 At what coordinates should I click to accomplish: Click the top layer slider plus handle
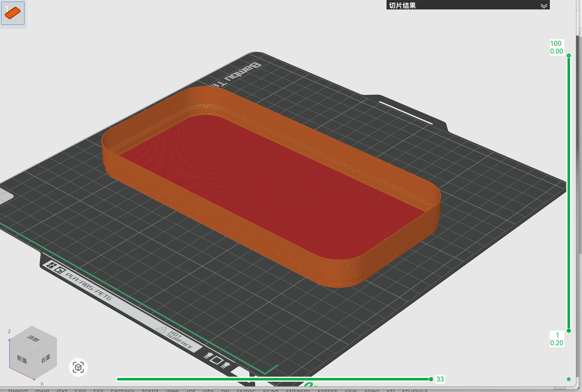(x=569, y=55)
